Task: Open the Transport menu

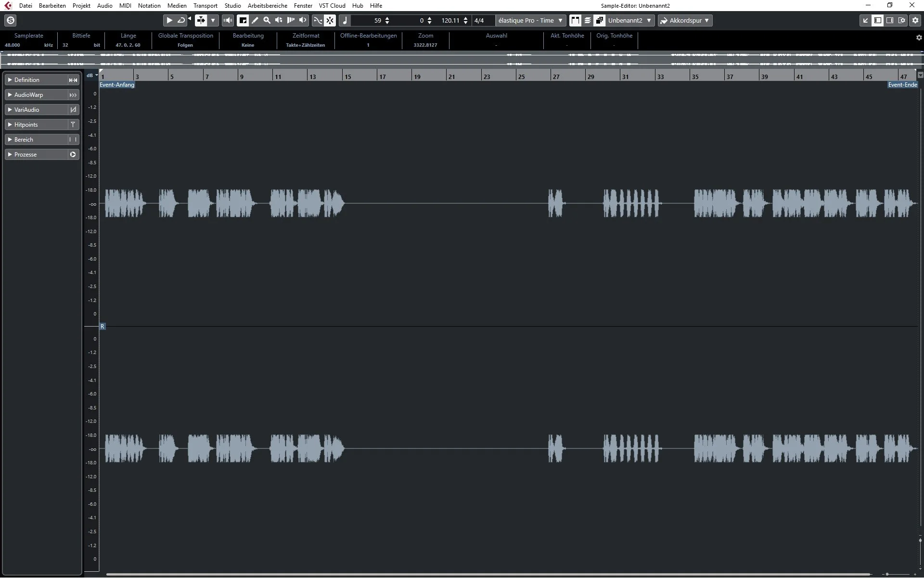Action: [205, 6]
